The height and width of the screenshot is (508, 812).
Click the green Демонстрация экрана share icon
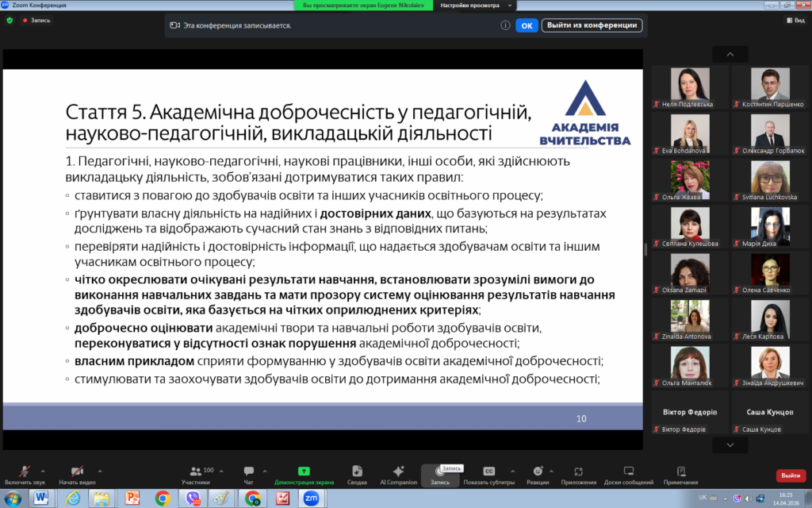coord(304,471)
